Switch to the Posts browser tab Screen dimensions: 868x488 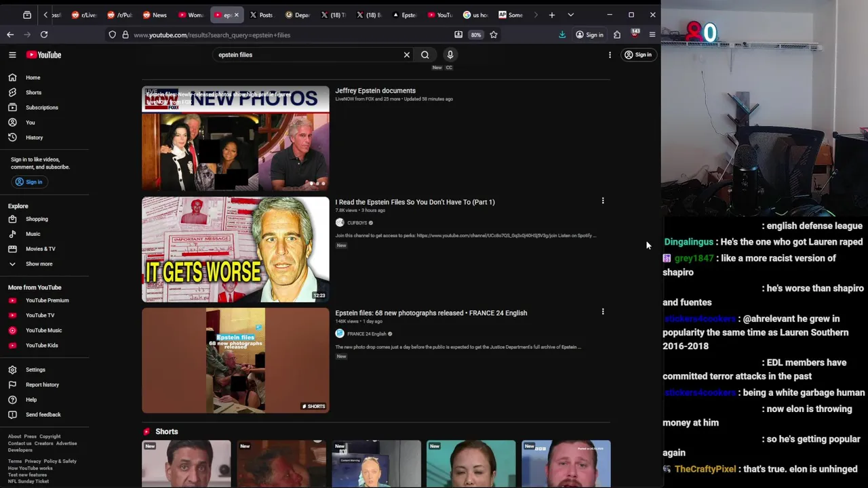pos(261,15)
